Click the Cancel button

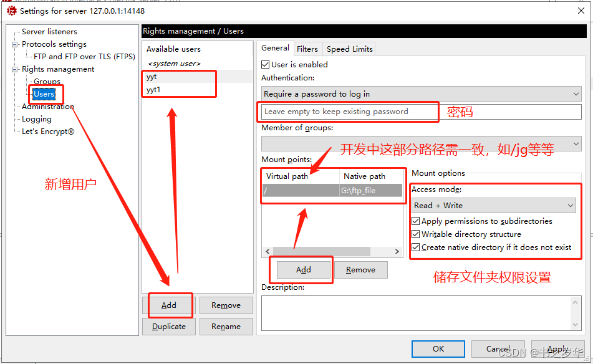pos(498,349)
